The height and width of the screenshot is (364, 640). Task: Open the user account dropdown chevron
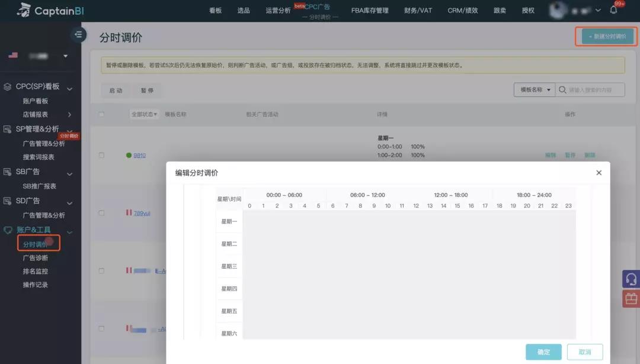[598, 10]
